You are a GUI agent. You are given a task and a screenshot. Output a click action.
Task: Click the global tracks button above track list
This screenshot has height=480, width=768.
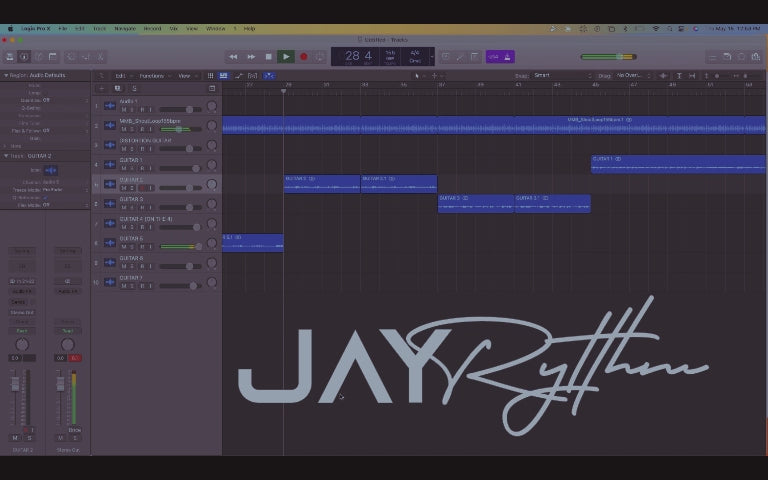pos(212,89)
